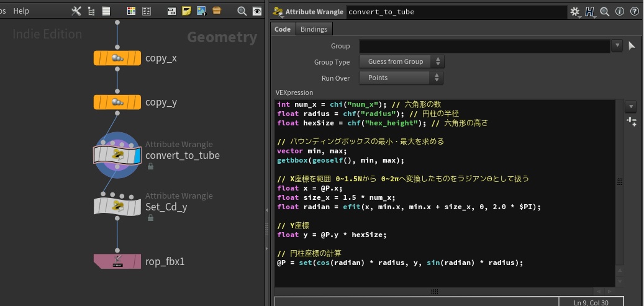Open the Group Type dropdown
644x306 pixels.
401,61
